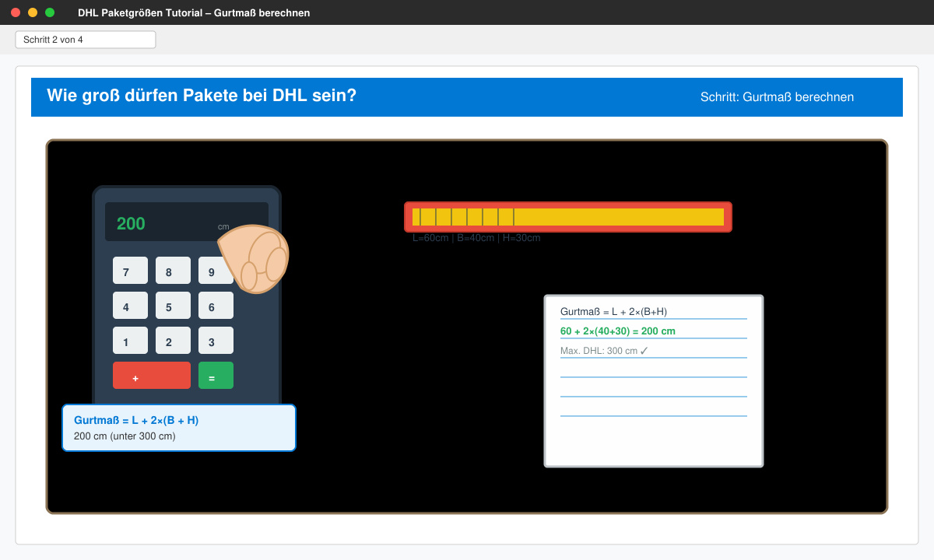Click the checkmark after 300 cm
Screen dimensions: 934x560
(x=644, y=351)
